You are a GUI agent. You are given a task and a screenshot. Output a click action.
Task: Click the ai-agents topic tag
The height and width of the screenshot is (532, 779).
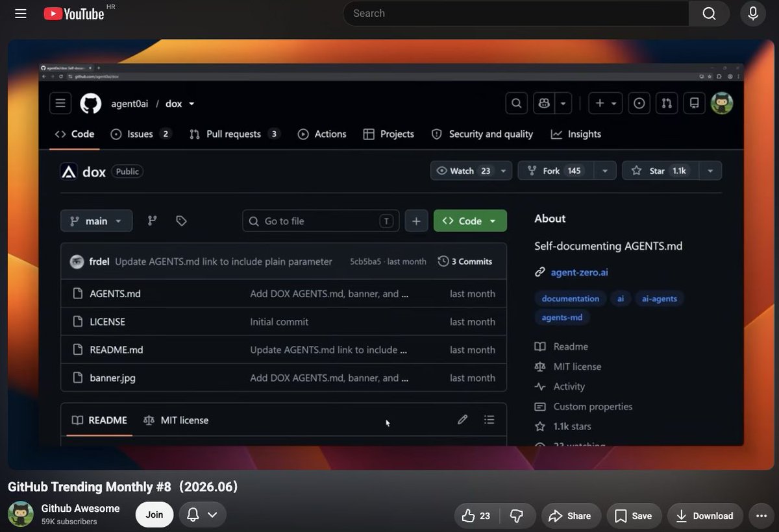pos(659,298)
